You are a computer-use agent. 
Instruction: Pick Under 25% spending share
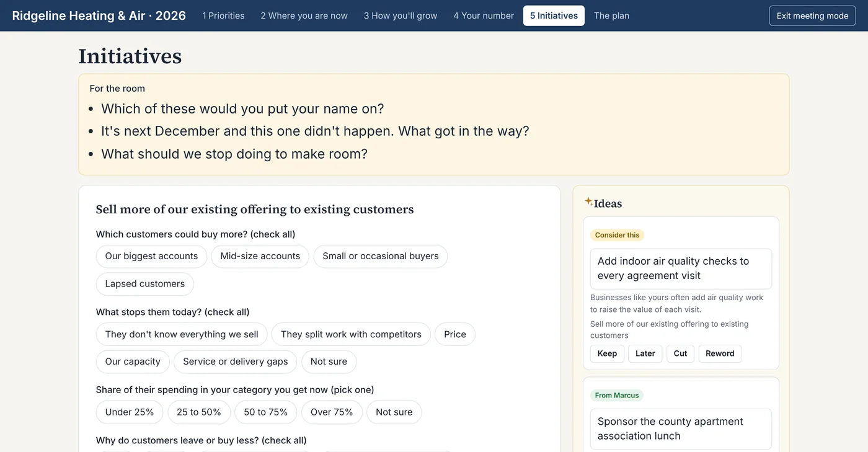point(130,412)
